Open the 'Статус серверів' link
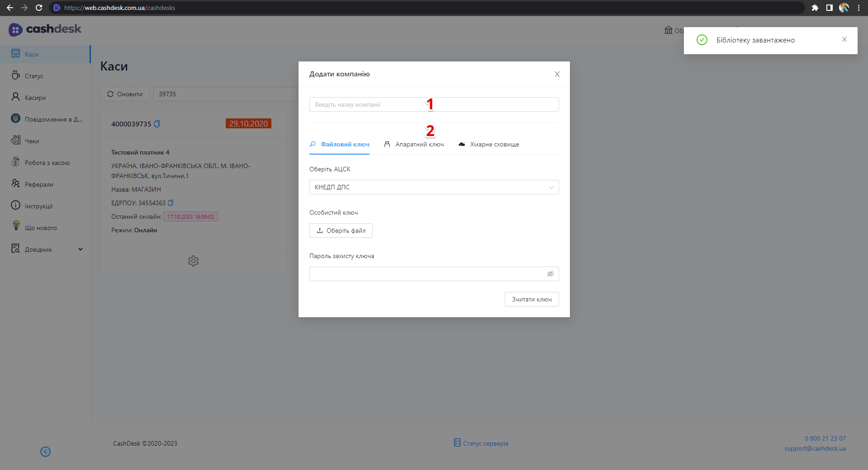The width and height of the screenshot is (868, 470). (481, 443)
